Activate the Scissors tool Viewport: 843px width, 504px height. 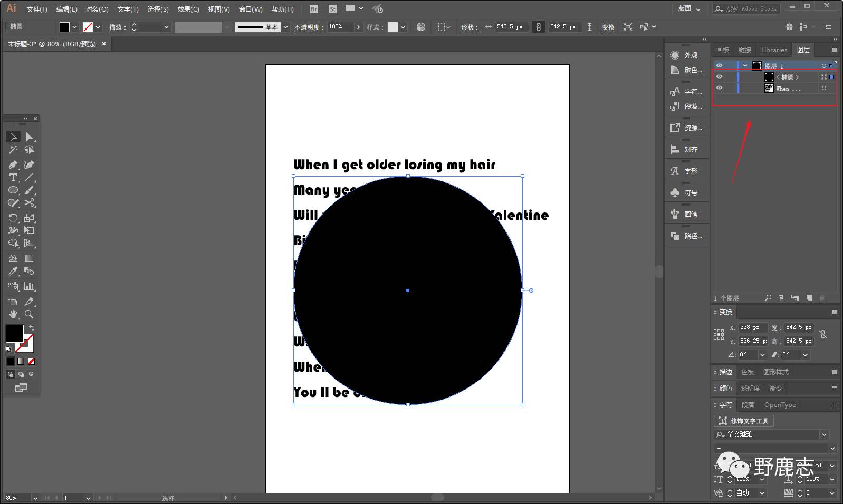point(30,203)
